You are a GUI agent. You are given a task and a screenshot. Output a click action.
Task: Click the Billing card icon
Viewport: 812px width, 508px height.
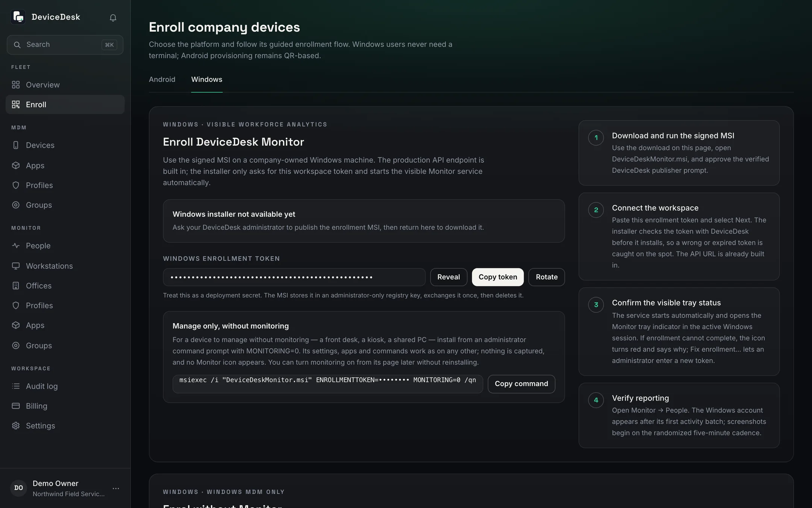pyautogui.click(x=16, y=406)
